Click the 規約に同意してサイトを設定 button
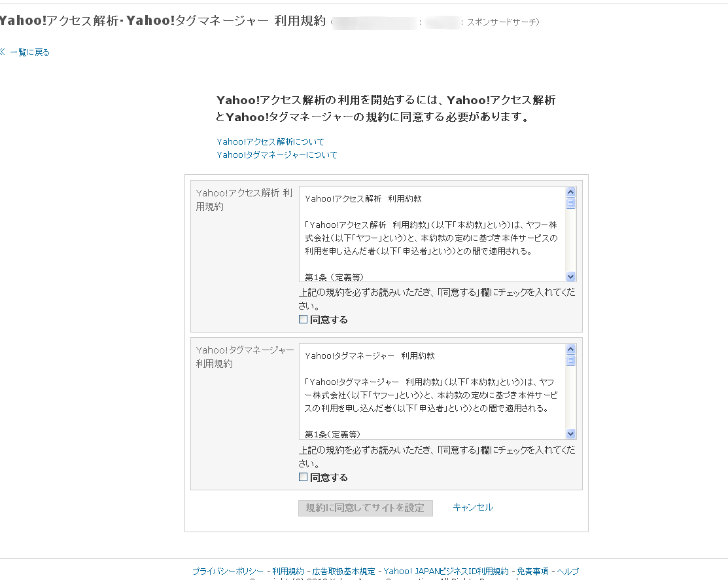 click(366, 508)
